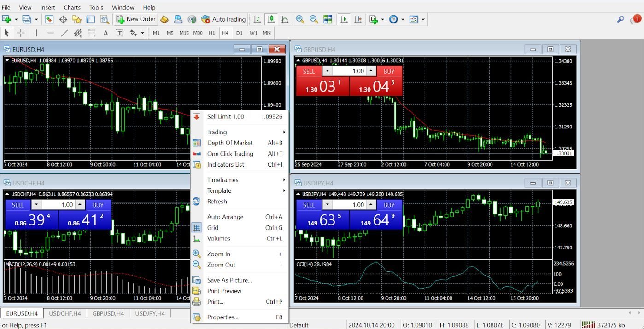The height and width of the screenshot is (329, 644).
Task: Choose Depth Of Market
Action: coord(240,143)
